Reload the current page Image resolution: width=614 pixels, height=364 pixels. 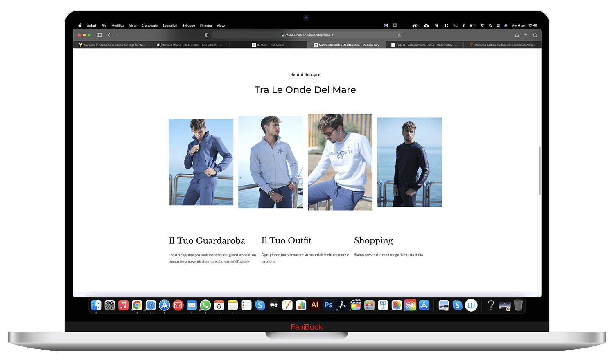coord(399,35)
